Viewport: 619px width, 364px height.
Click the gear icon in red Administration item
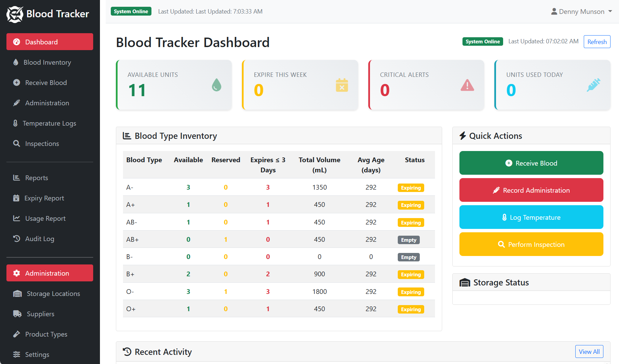pos(17,273)
